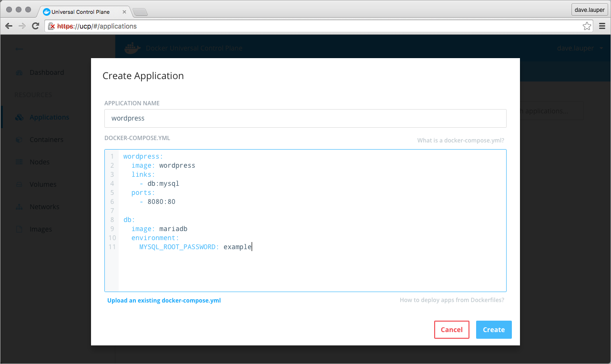Bookmark page with star icon

pos(587,26)
